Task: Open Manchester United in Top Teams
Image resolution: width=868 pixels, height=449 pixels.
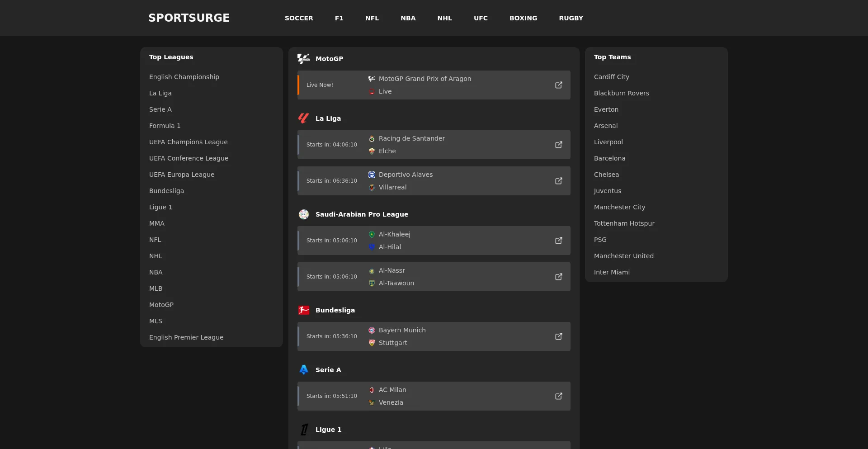Action: click(624, 256)
